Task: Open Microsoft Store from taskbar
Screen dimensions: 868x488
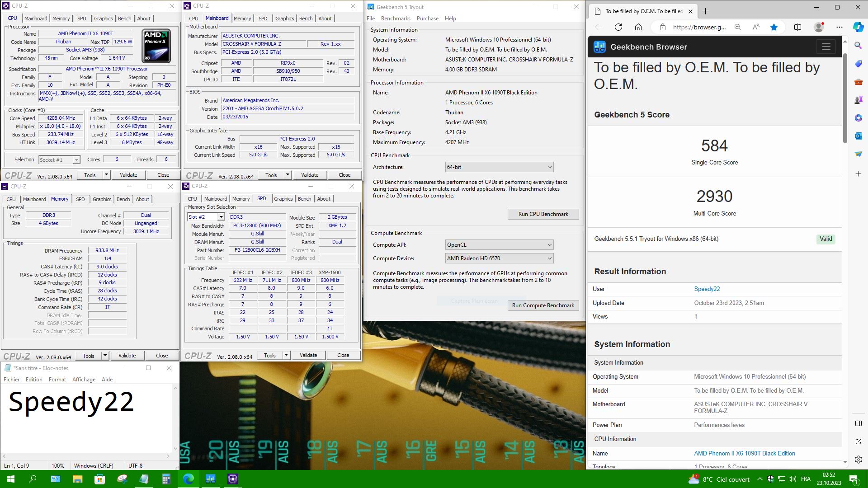Action: tap(99, 479)
